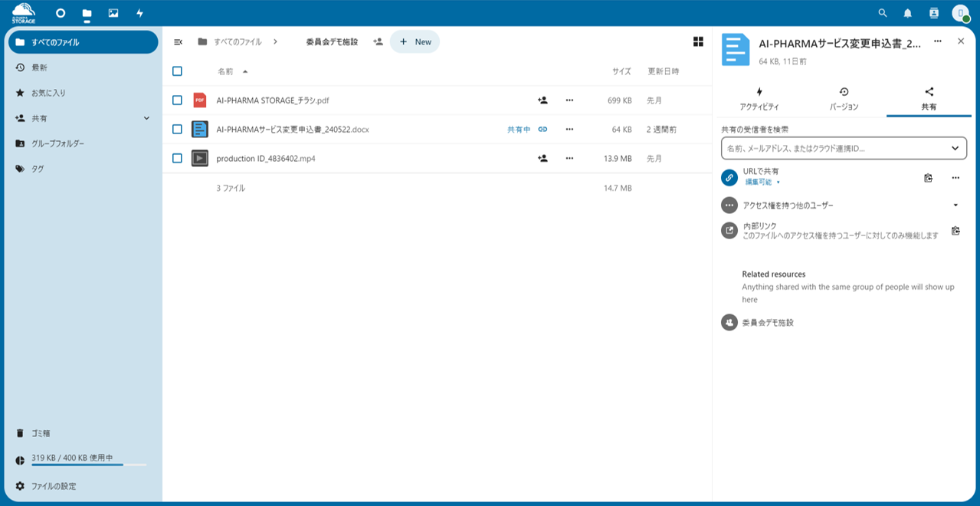The height and width of the screenshot is (506, 980).
Task: Open ファイルの設定 in the sidebar
Action: click(53, 486)
